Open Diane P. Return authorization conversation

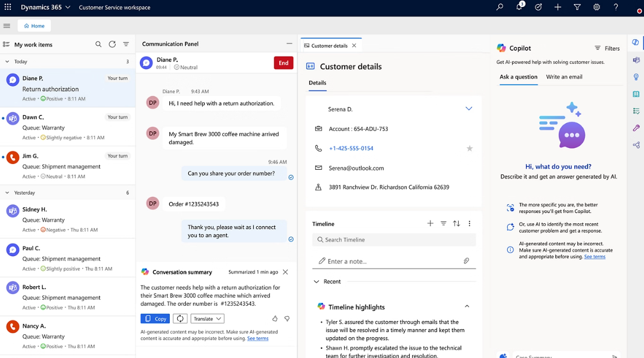[x=68, y=88]
